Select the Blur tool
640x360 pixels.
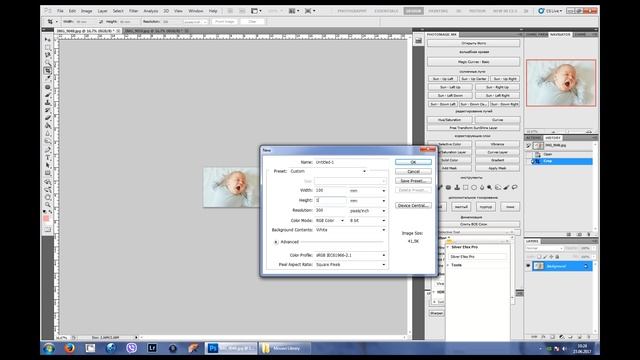coord(48,133)
